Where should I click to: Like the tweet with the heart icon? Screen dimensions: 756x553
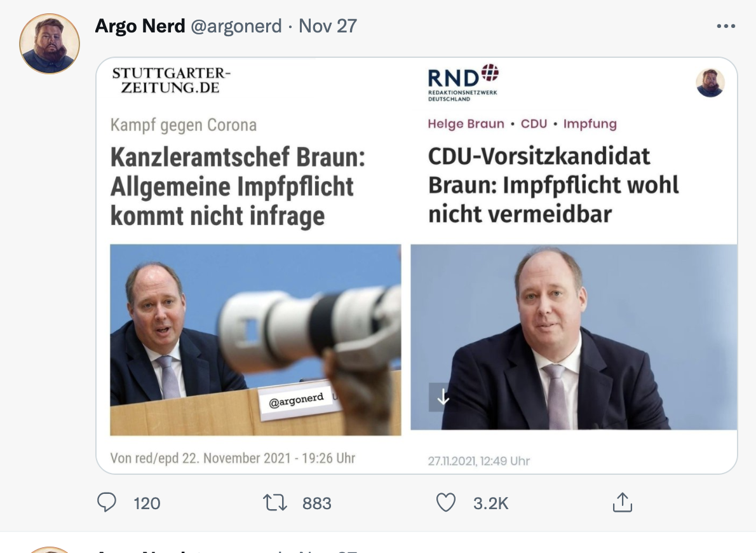446,503
